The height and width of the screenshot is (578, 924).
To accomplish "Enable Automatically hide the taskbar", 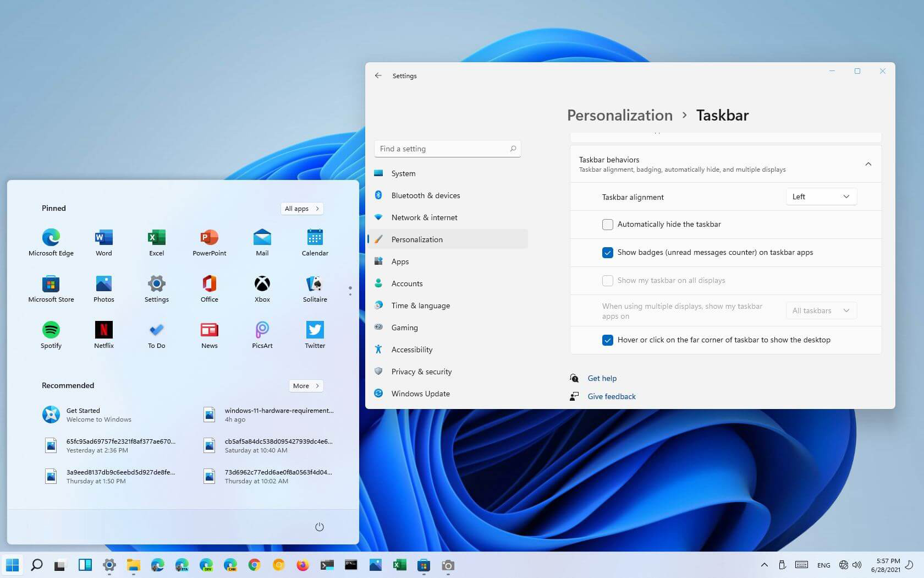I will tap(607, 225).
